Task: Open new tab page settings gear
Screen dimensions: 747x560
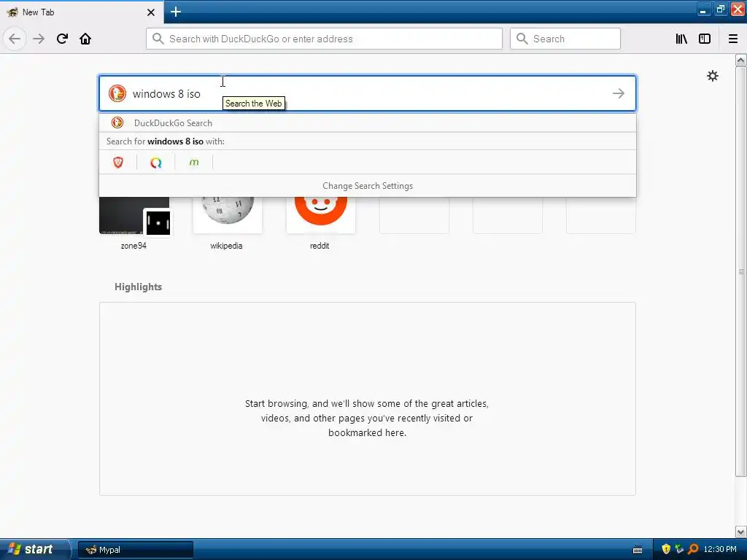Action: tap(712, 76)
